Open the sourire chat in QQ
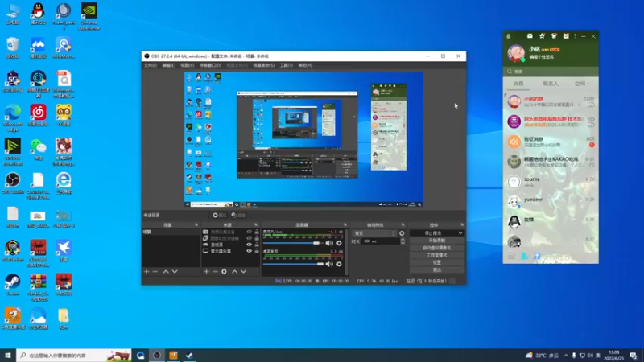The width and height of the screenshot is (644, 362). point(551,182)
